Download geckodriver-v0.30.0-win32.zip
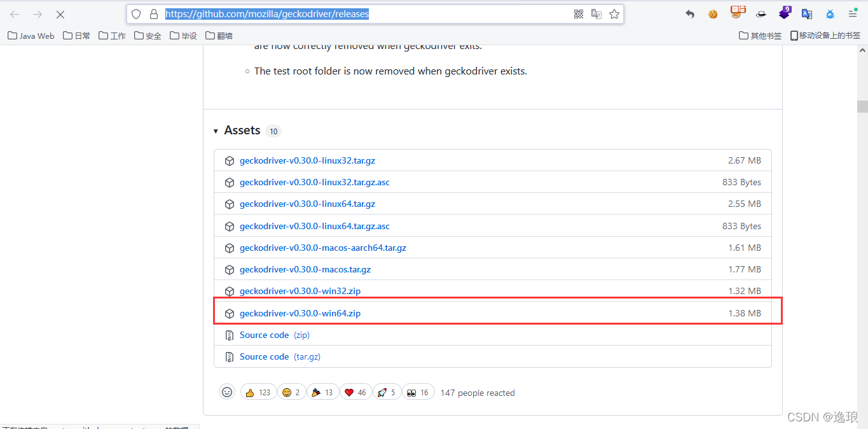The height and width of the screenshot is (429, 868). (300, 292)
